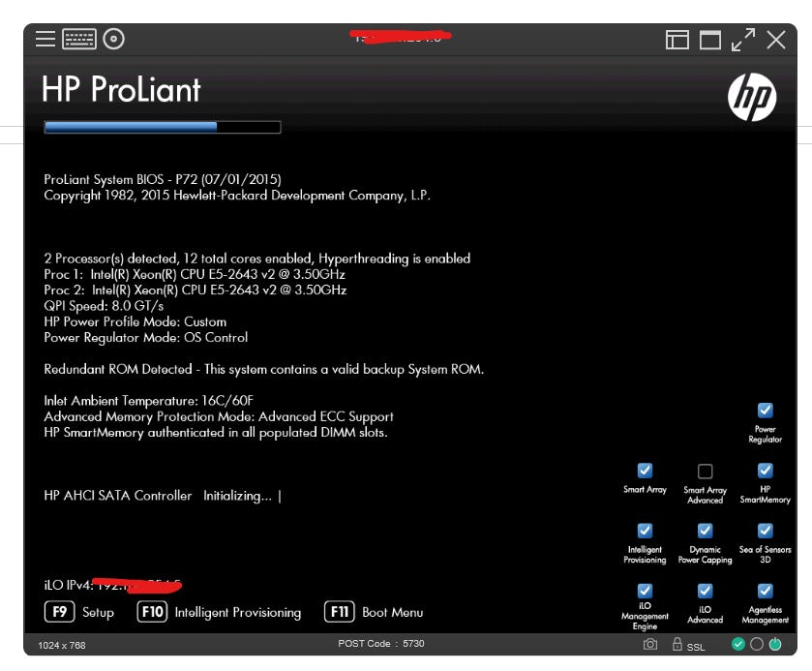The image size is (812, 671).
Task: Click Advanced Memory Protection Mode line
Action: point(219,416)
